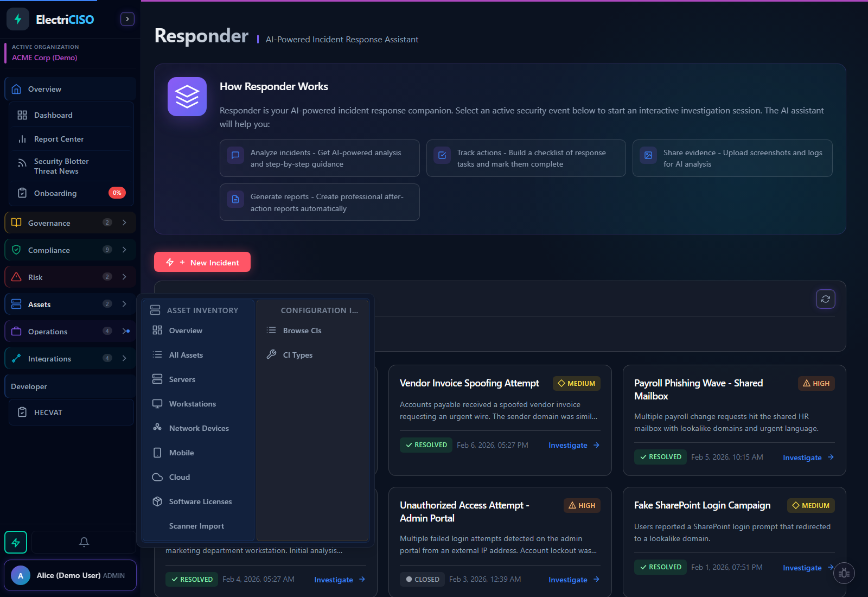
Task: Open the Cloud assets section
Action: tap(179, 477)
